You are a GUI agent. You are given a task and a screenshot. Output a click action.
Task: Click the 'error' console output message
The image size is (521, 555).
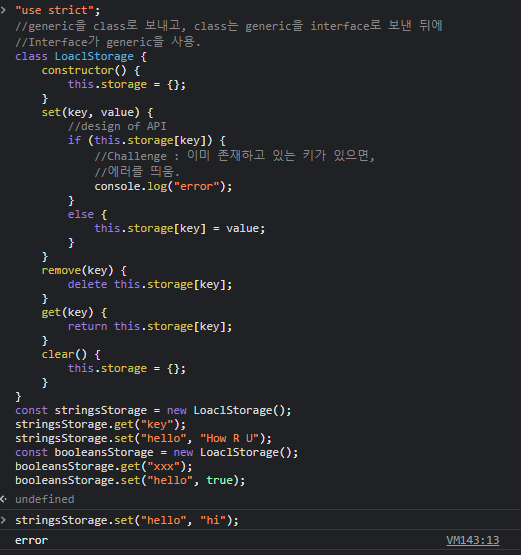tap(31, 540)
